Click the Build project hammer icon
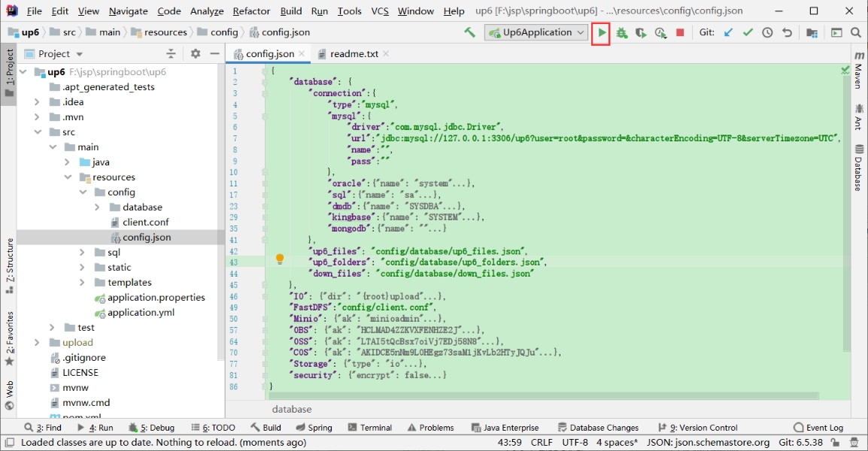 pos(469,32)
